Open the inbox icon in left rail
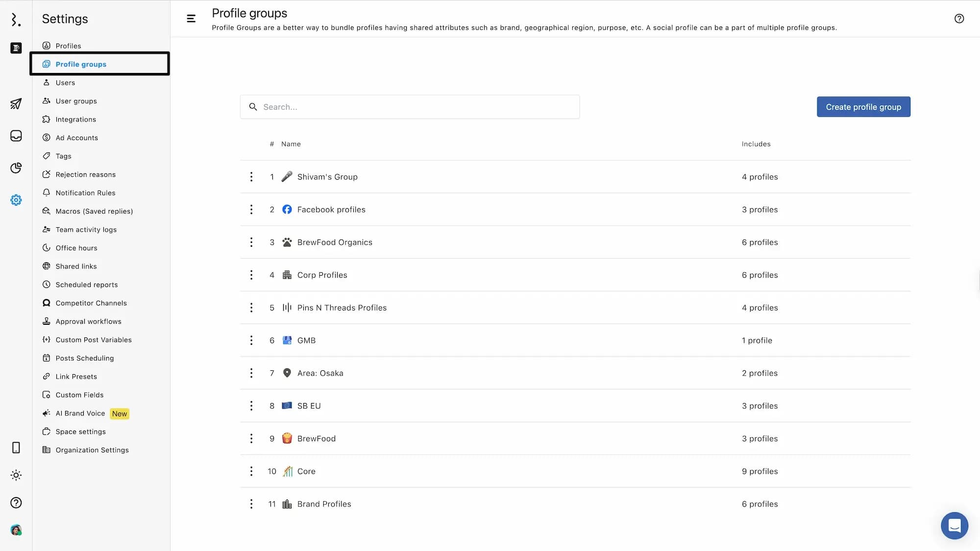The image size is (980, 551). tap(16, 136)
